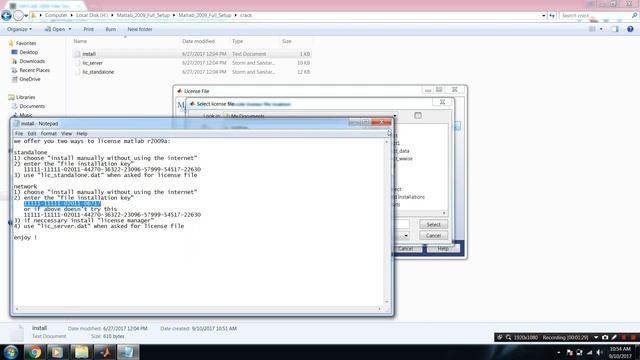This screenshot has width=640, height=360.
Task: Click the Explorer help question-mark icon
Action: (630, 29)
